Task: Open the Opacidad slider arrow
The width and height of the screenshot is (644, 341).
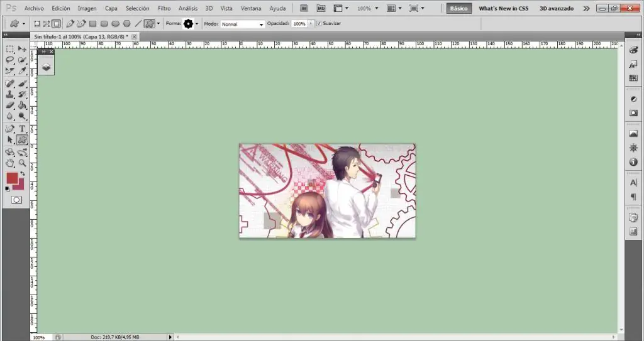Action: 311,24
